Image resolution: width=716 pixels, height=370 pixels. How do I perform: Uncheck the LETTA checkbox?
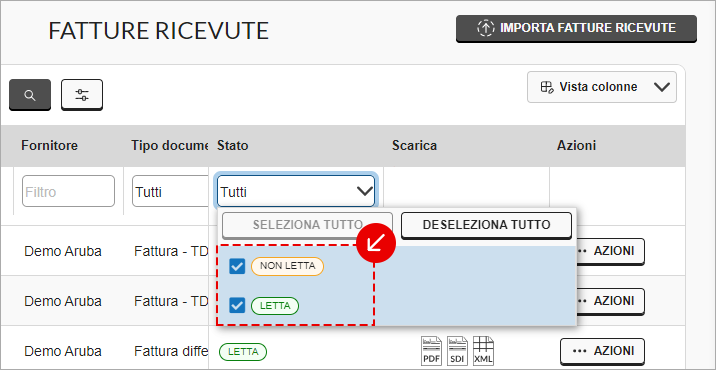pyautogui.click(x=237, y=305)
